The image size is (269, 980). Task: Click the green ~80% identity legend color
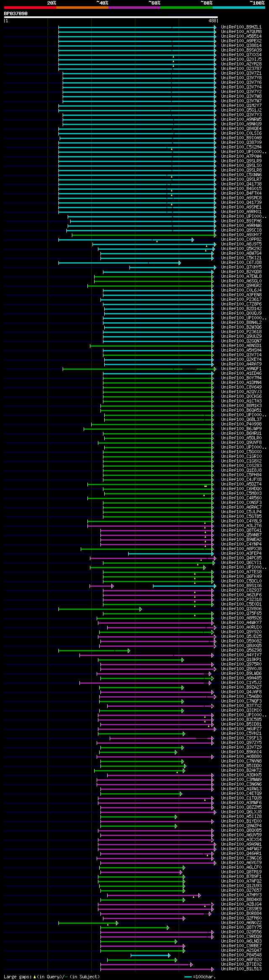(x=187, y=8)
